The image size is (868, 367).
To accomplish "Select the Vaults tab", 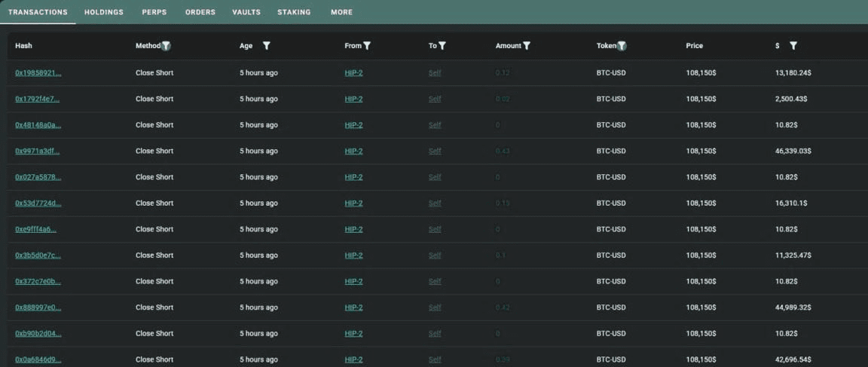I will pos(246,12).
